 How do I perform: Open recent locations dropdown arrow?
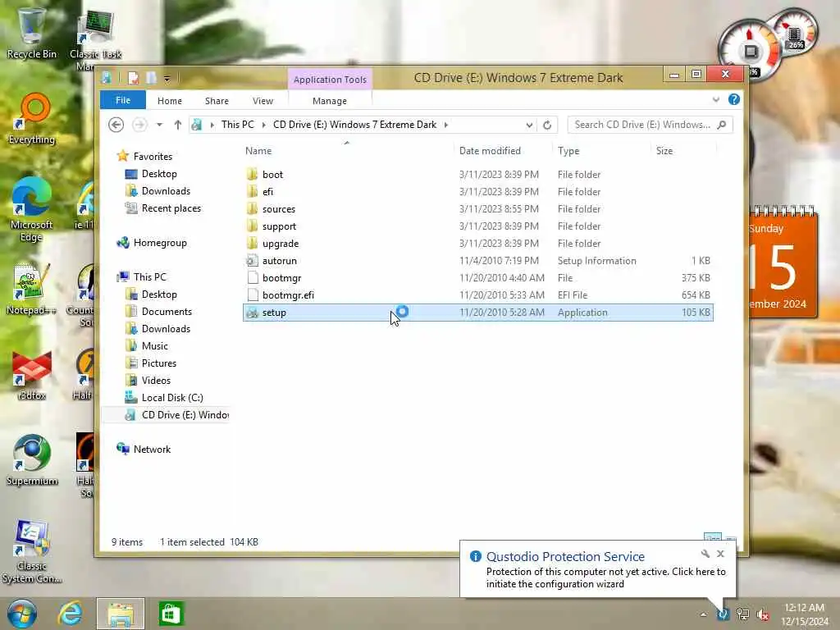(159, 125)
